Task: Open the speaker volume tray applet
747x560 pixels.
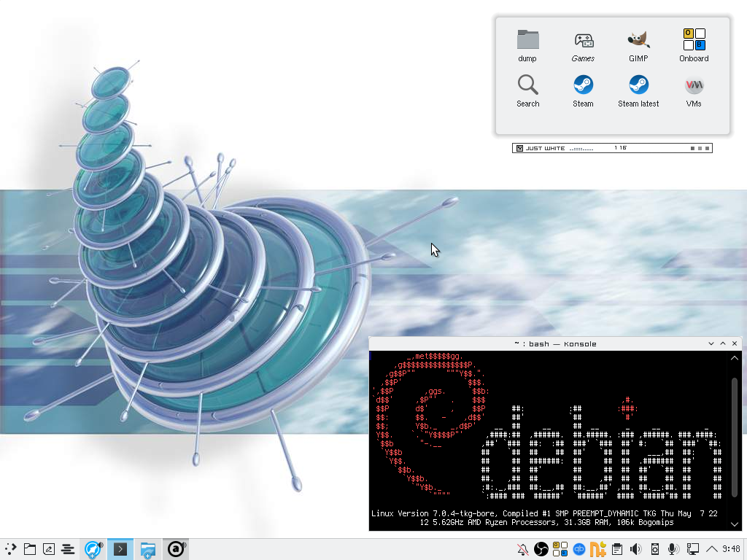Action: 636,549
